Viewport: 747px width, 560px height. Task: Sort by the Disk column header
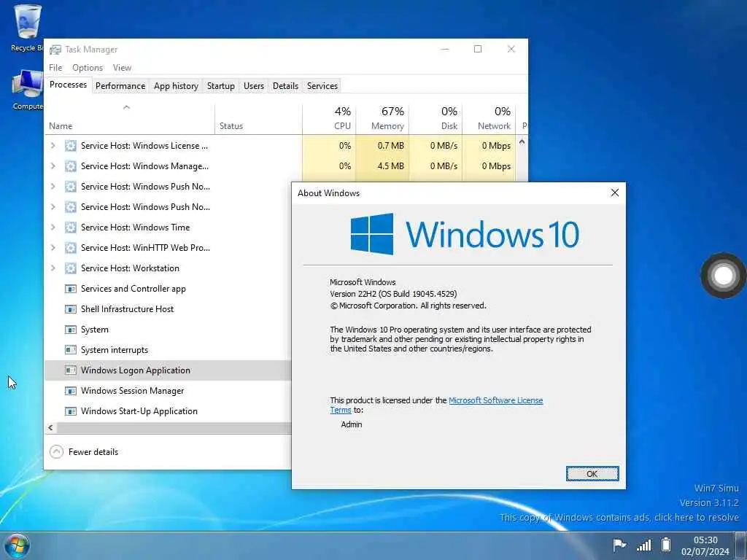[436, 119]
